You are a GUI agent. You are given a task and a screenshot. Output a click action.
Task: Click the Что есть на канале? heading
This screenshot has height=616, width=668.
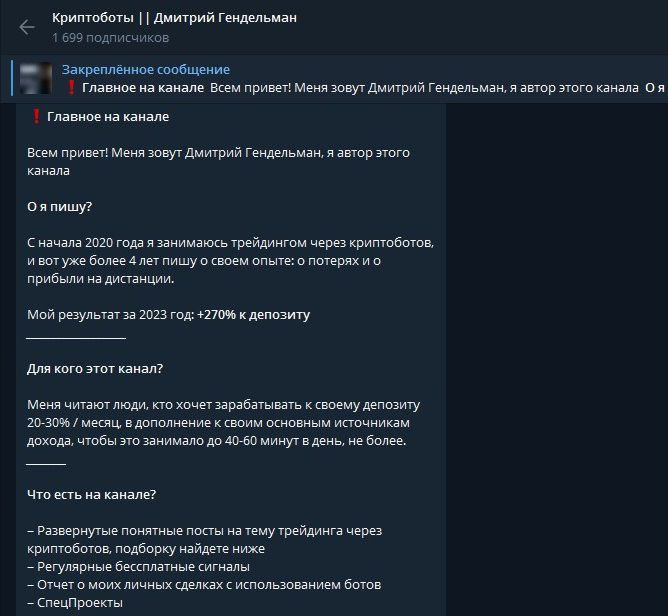point(92,495)
